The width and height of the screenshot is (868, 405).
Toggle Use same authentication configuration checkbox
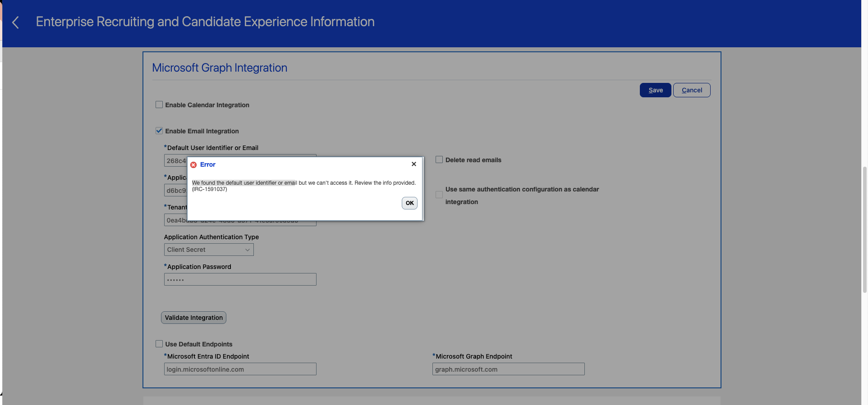click(x=439, y=195)
